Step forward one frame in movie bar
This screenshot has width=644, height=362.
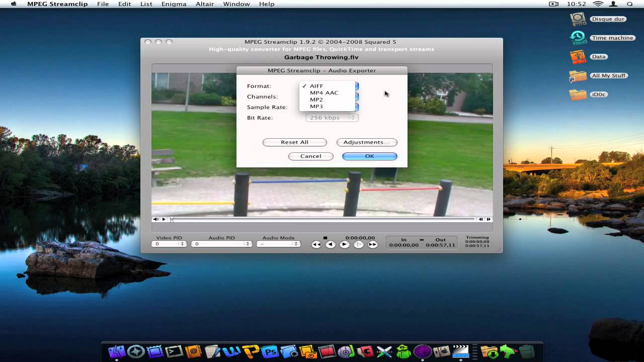488,219
